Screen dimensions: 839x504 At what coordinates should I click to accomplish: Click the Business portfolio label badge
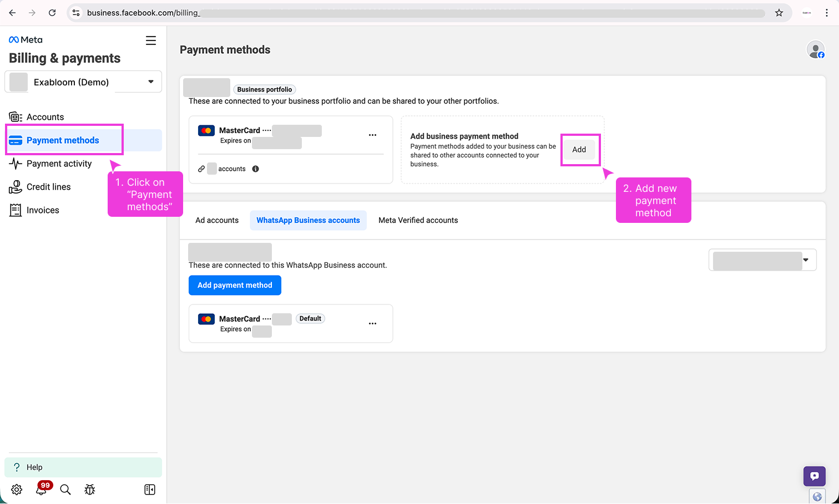pos(265,89)
